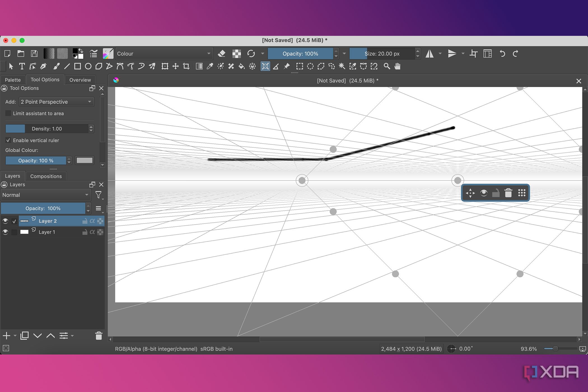Select the Zoom magnifier tool
588x392 pixels.
click(387, 66)
